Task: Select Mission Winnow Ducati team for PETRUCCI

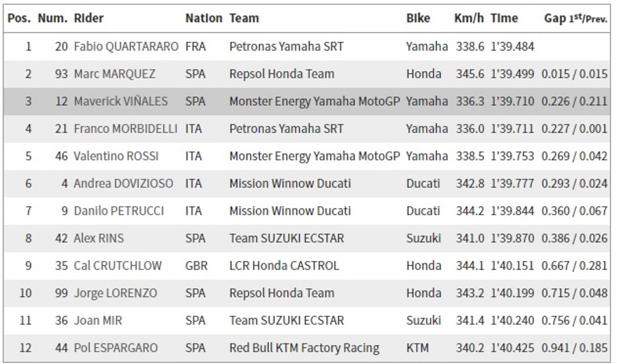Action: click(x=290, y=211)
